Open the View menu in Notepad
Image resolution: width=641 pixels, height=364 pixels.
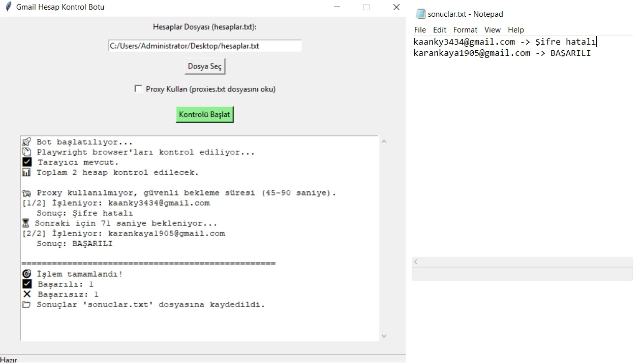493,30
